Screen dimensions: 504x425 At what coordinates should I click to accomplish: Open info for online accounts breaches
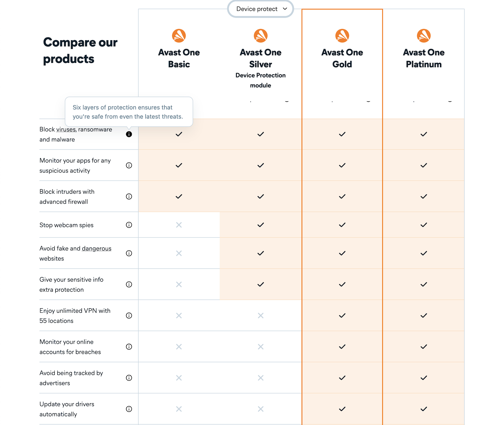pos(129,347)
